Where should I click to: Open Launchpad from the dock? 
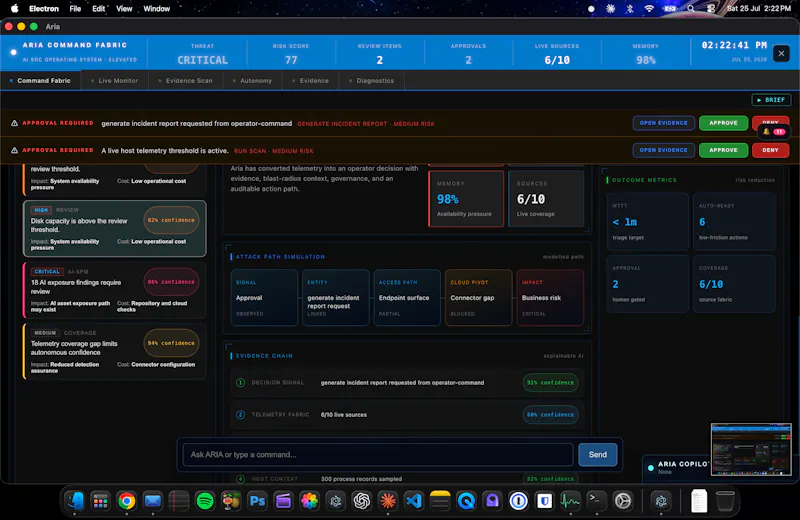(x=101, y=501)
